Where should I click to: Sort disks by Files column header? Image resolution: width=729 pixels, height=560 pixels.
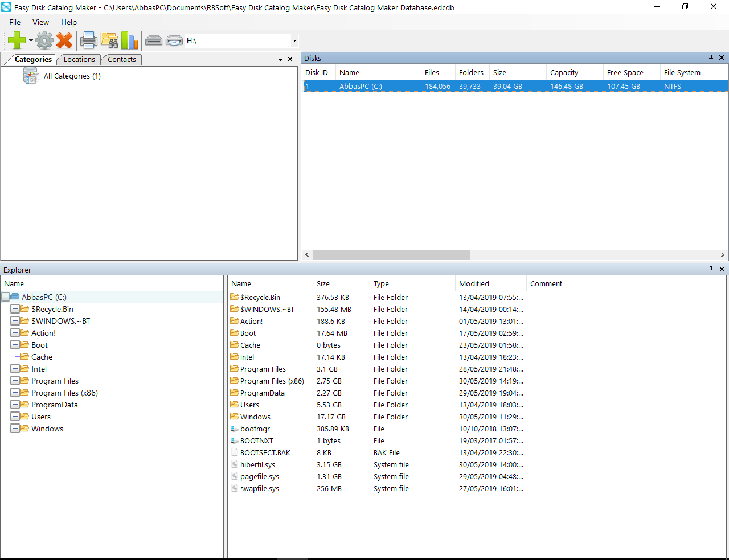click(438, 72)
